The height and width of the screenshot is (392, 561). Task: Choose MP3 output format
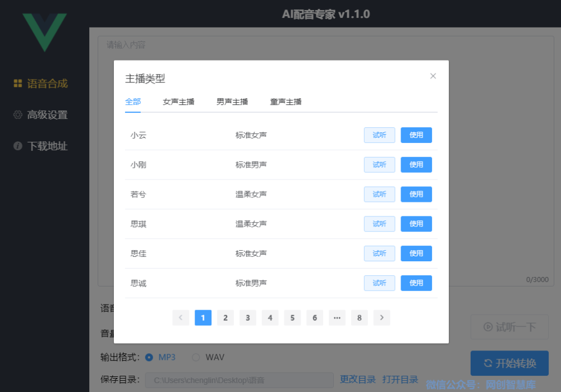coord(160,357)
